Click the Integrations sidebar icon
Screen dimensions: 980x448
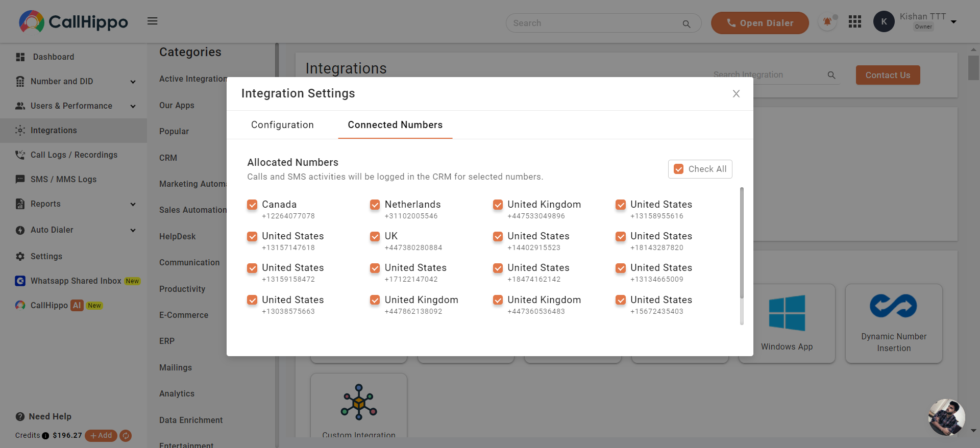[x=20, y=131]
